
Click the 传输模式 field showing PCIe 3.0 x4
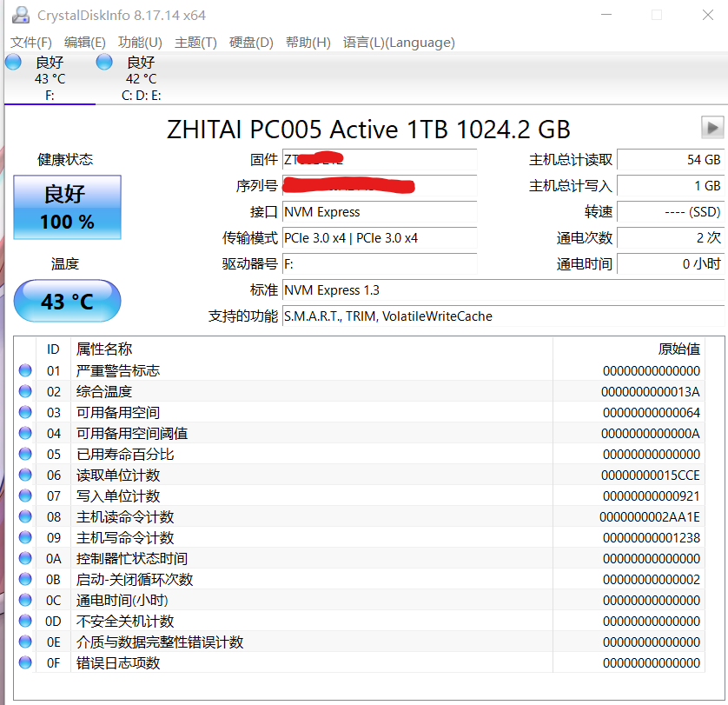click(x=380, y=238)
